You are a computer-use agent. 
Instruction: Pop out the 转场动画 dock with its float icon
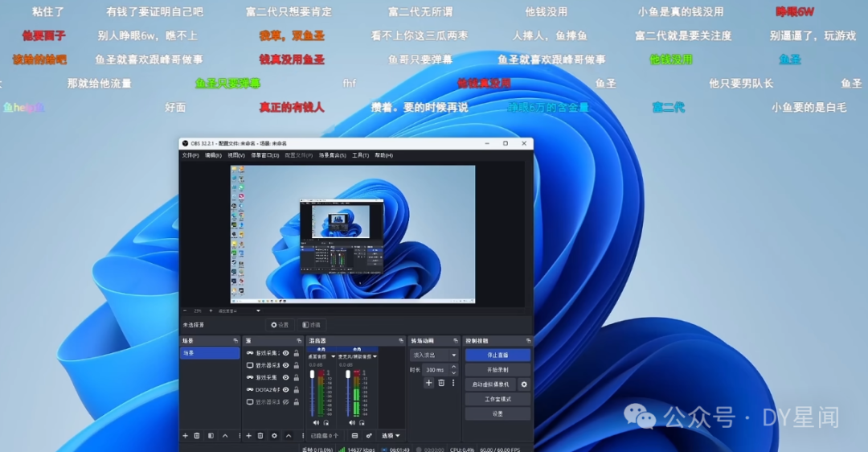point(456,341)
